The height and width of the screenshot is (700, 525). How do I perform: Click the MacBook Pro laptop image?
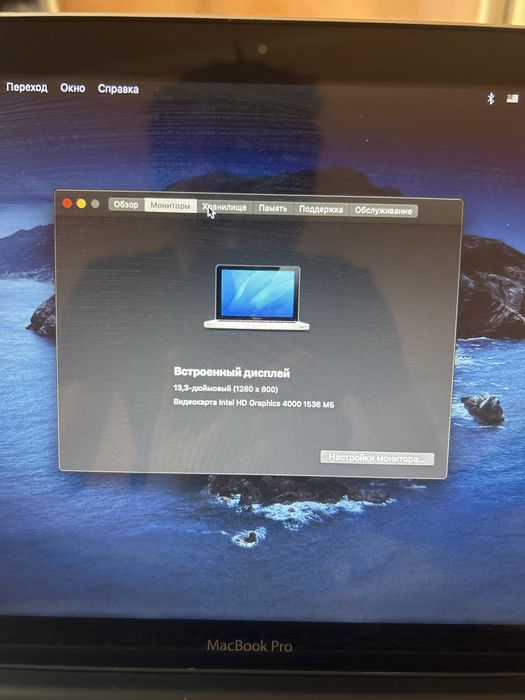pyautogui.click(x=257, y=297)
